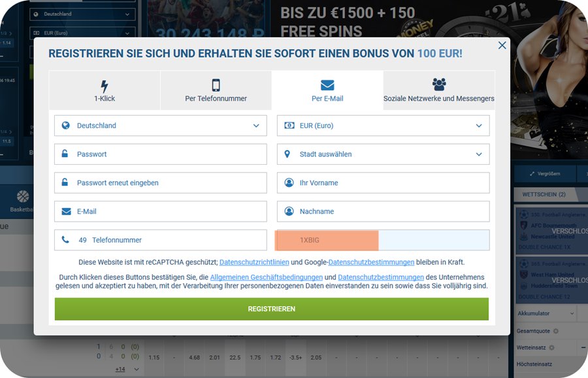Click the Vergrößern button in background page
Screen dimensions: 588x378
[x=545, y=174]
